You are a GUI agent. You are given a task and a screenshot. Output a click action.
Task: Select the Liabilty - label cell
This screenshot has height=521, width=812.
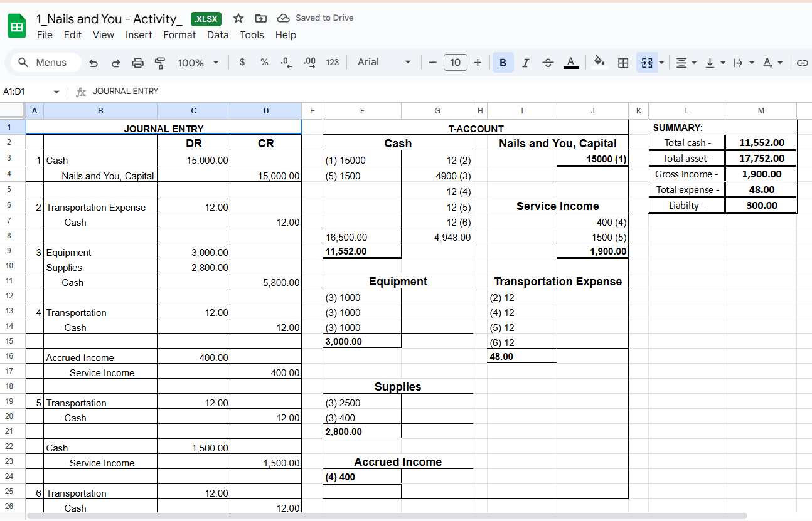(x=686, y=205)
